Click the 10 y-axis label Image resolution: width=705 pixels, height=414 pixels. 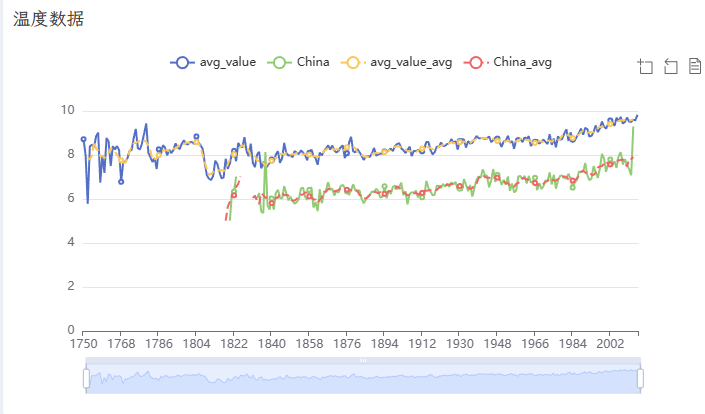coord(68,110)
